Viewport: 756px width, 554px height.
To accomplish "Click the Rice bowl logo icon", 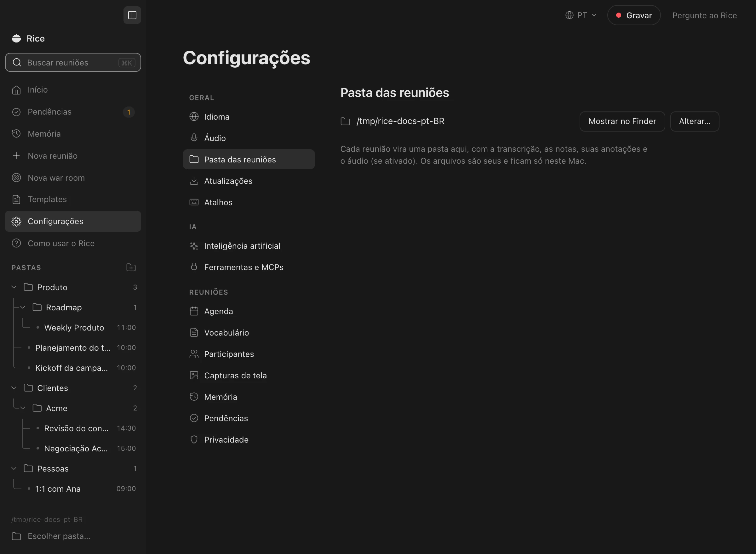I will tap(16, 39).
